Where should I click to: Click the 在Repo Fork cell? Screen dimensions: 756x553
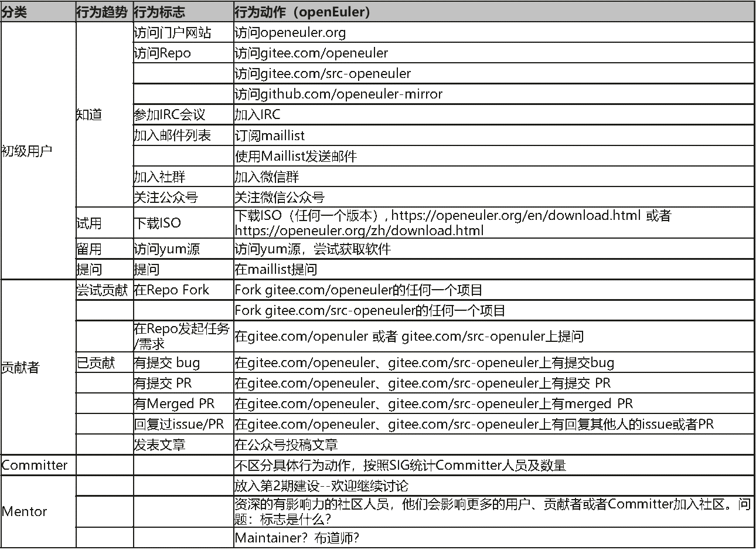click(171, 290)
